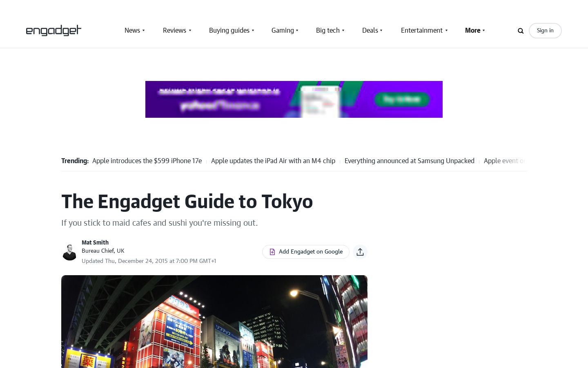
Task: Click the Mat Smith author link
Action: 95,242
